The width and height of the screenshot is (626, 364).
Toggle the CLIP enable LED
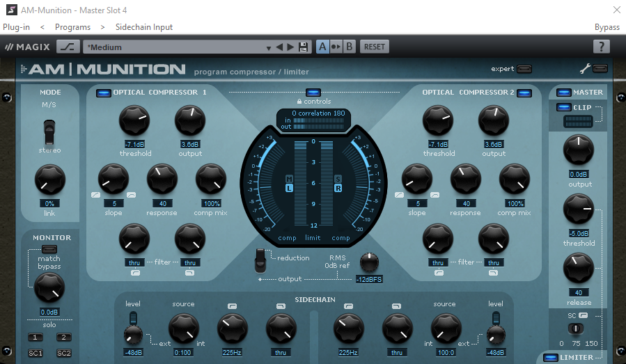(564, 107)
